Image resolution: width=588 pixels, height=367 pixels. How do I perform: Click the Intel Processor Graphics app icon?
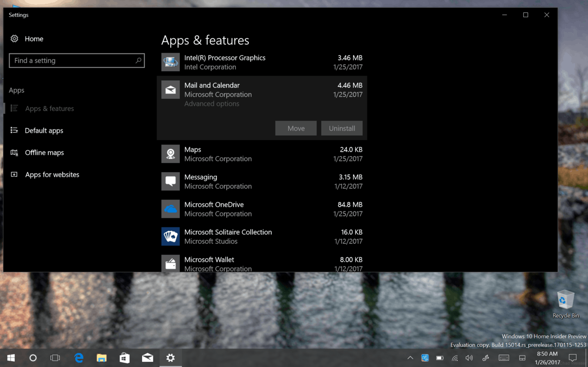click(170, 62)
